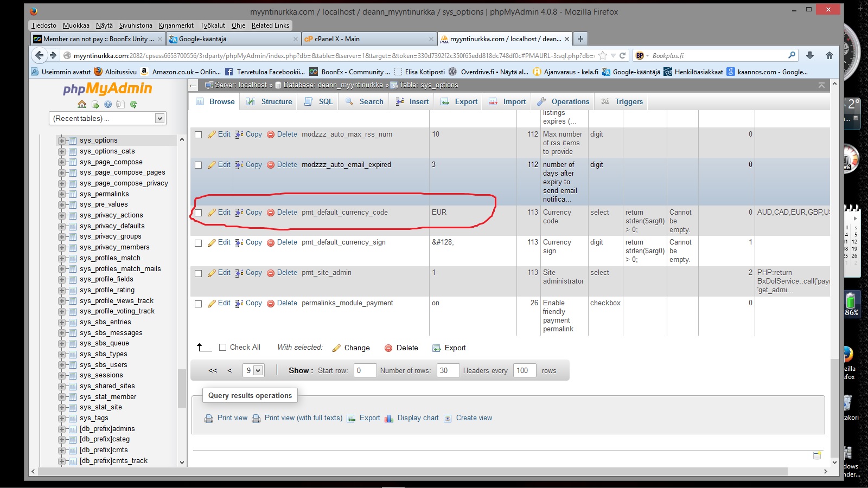
Task: Expand the sys_privacy_actions tree node
Action: coord(62,215)
